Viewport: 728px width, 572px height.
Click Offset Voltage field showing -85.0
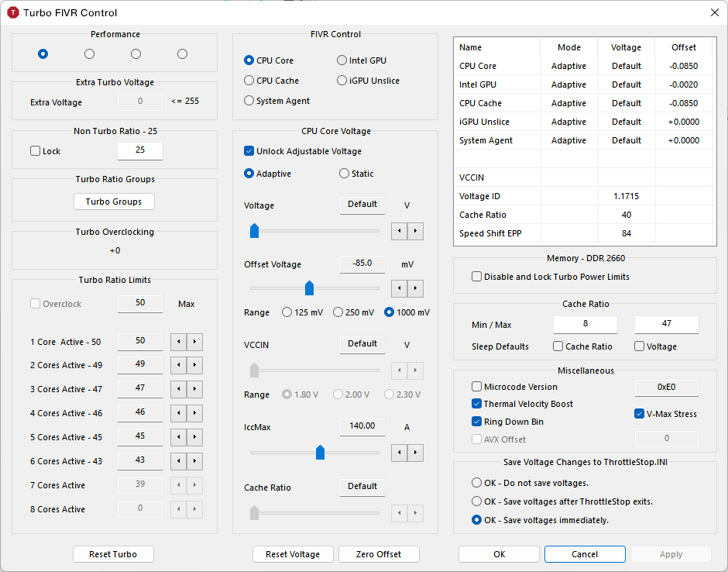[x=362, y=264]
